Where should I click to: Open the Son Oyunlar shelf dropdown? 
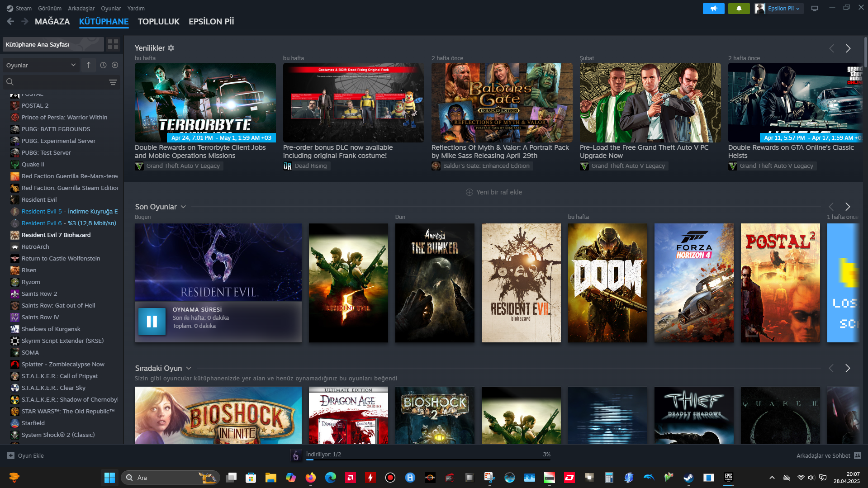[x=183, y=207]
